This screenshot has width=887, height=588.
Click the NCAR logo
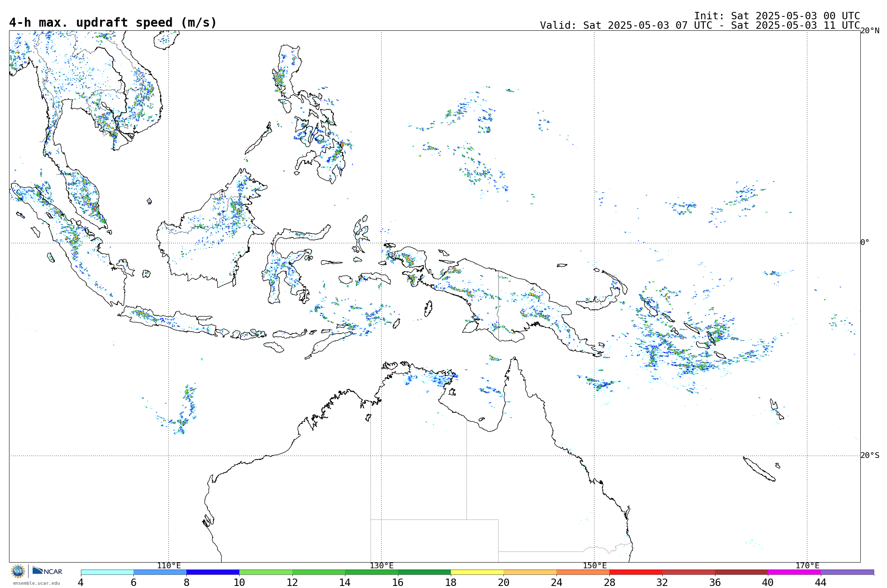point(47,571)
